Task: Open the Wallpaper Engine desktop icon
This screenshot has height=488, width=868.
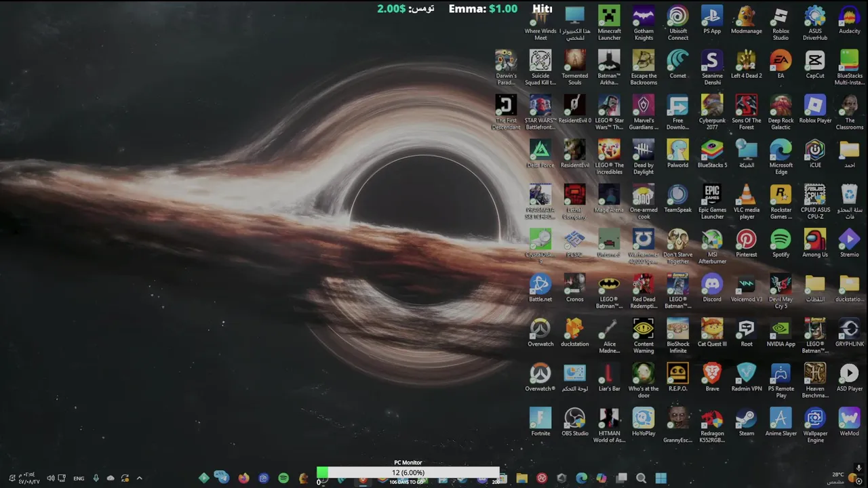Action: click(814, 426)
